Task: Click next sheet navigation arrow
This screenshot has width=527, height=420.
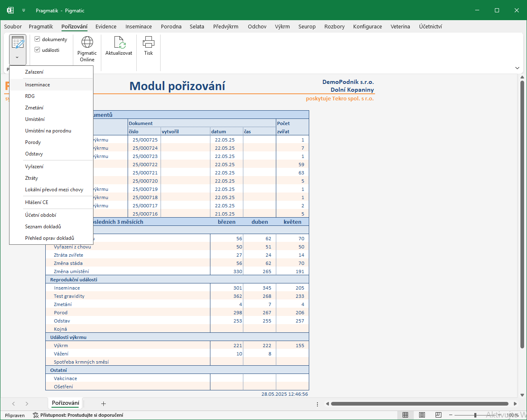Action: tap(27, 404)
